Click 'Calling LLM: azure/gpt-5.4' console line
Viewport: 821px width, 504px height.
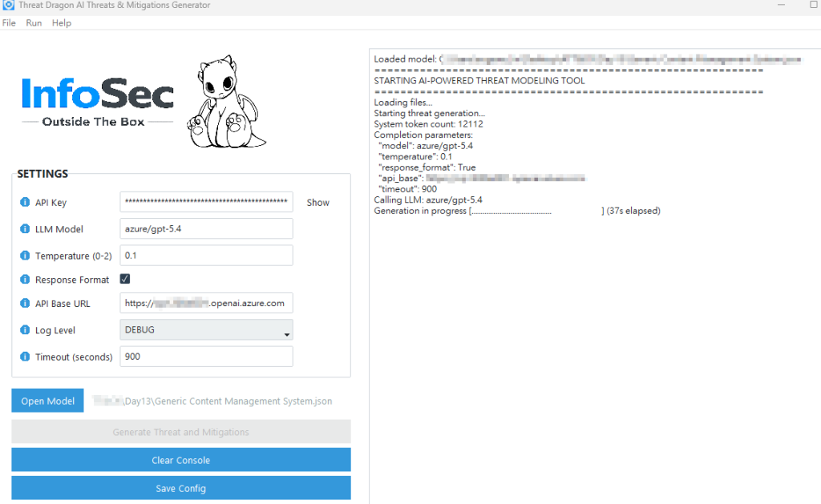point(428,200)
